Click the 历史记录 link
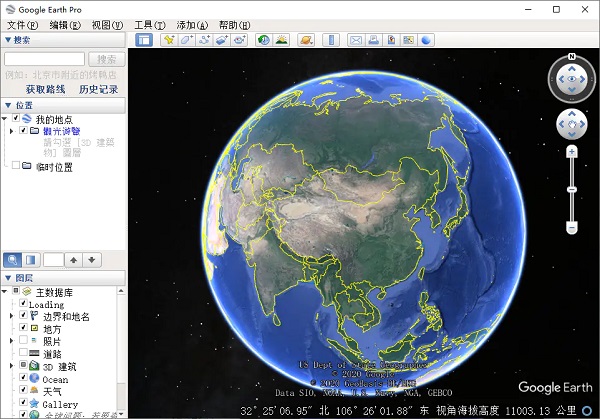The width and height of the screenshot is (600, 419). pos(98,90)
